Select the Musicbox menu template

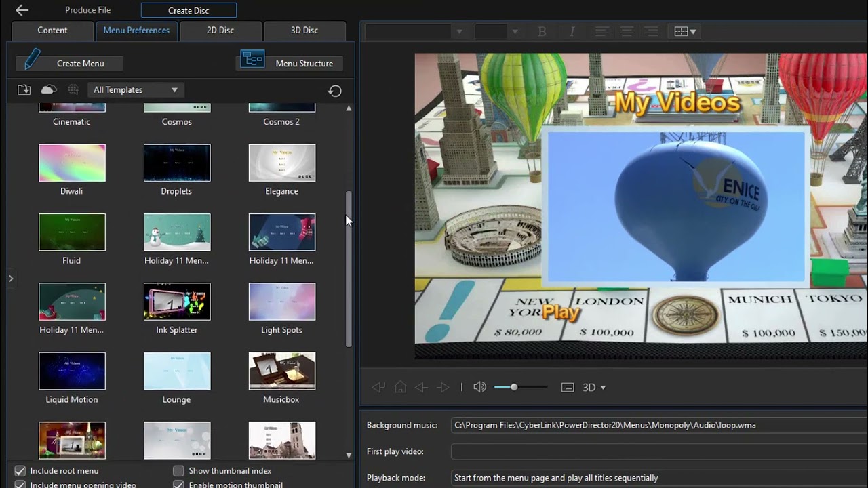pyautogui.click(x=282, y=371)
